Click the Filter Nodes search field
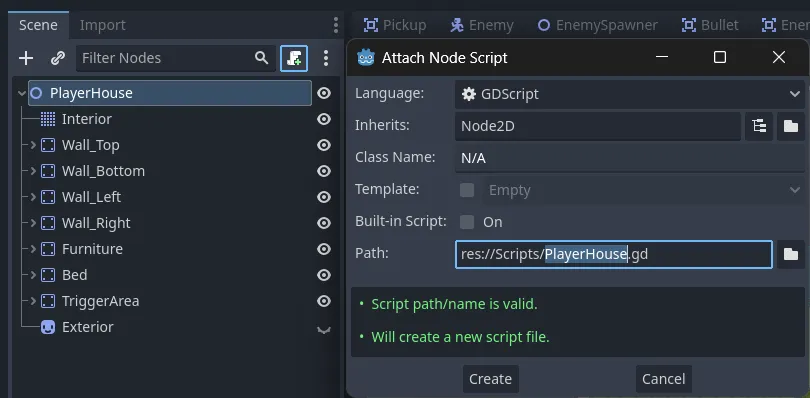 (x=176, y=58)
